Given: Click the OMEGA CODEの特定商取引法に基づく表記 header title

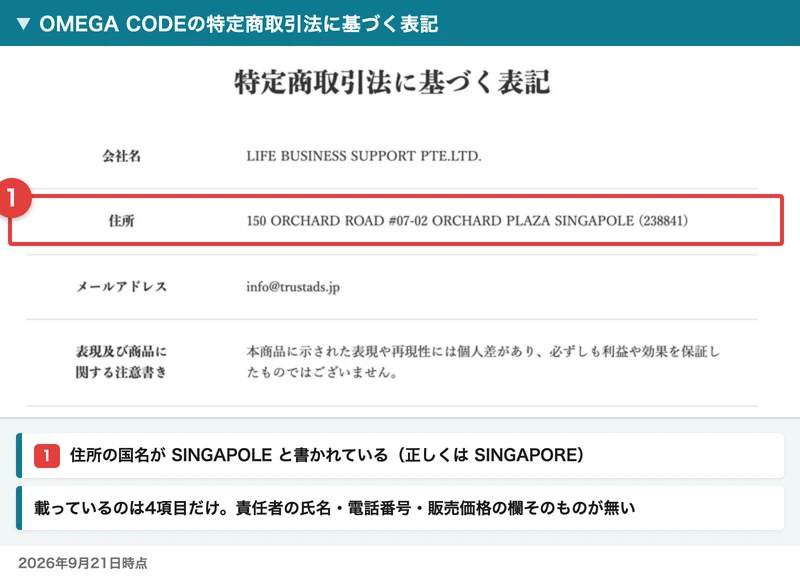Looking at the screenshot, I should [x=238, y=24].
